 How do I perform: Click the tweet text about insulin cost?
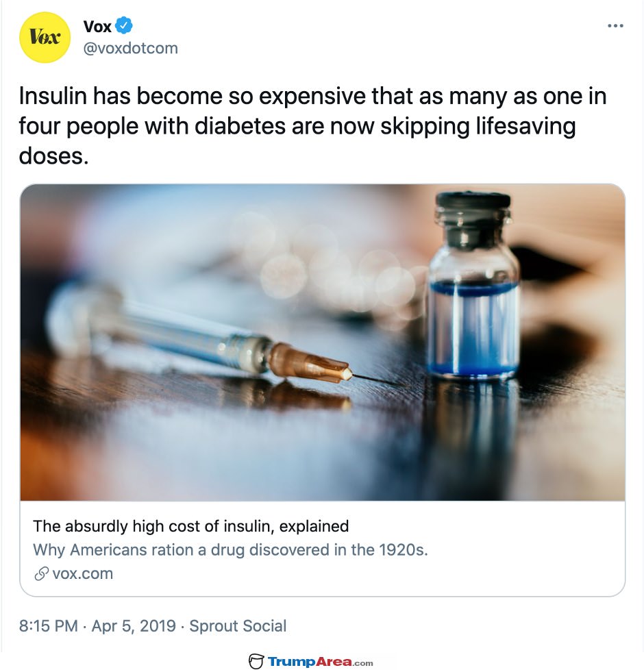[312, 125]
